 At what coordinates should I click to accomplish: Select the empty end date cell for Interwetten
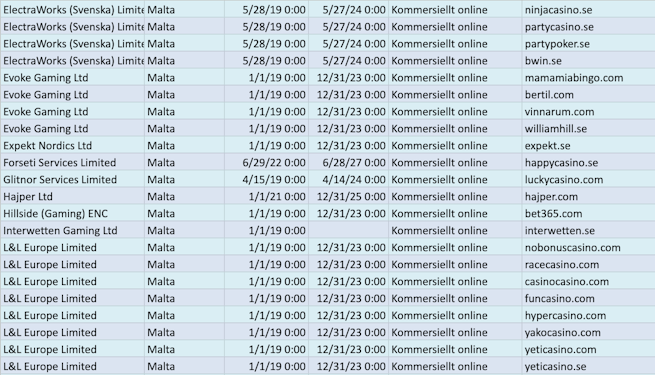[348, 231]
